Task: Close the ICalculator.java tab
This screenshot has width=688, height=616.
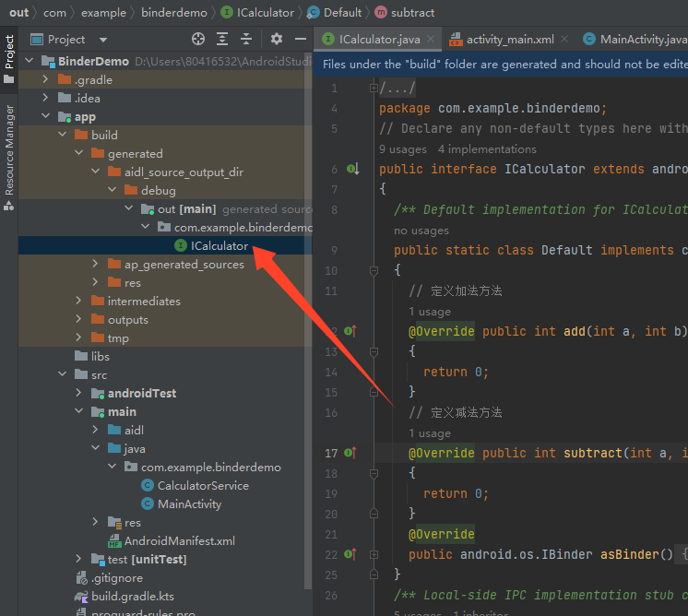Action: click(x=431, y=39)
